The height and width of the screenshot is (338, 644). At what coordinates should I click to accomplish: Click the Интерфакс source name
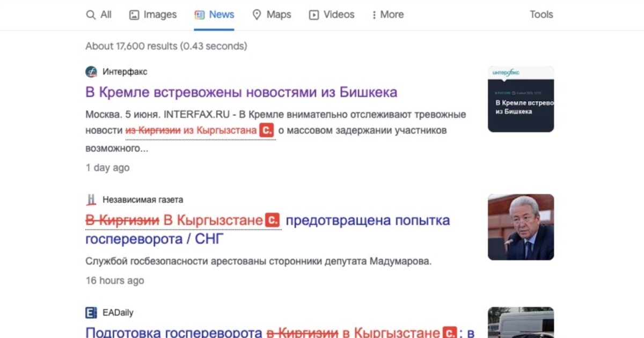tap(125, 72)
